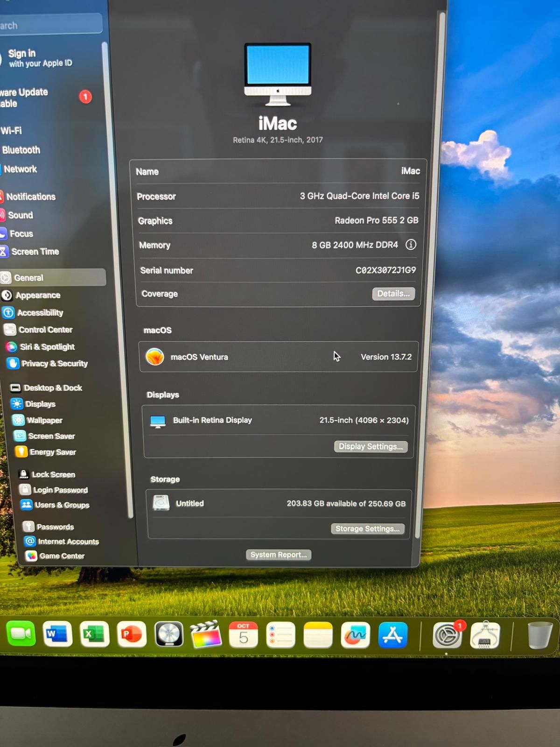Open Notes app in the Dock

[x=318, y=635]
